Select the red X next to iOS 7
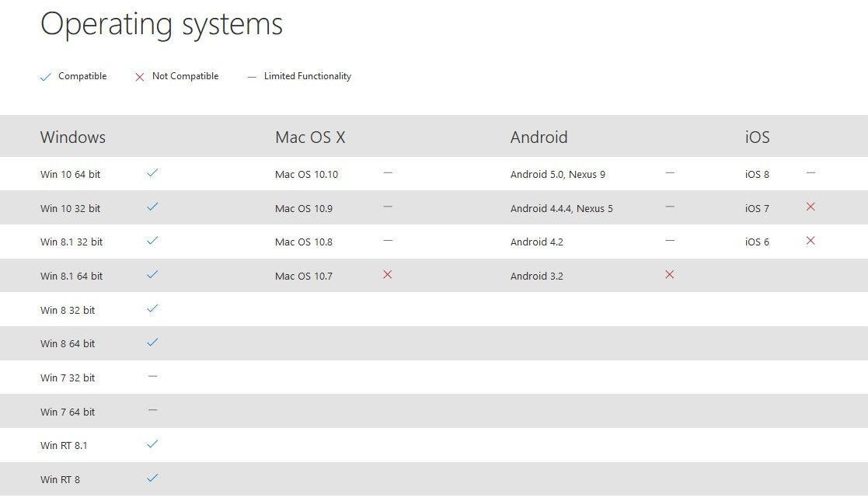The height and width of the screenshot is (501, 868). 810,207
